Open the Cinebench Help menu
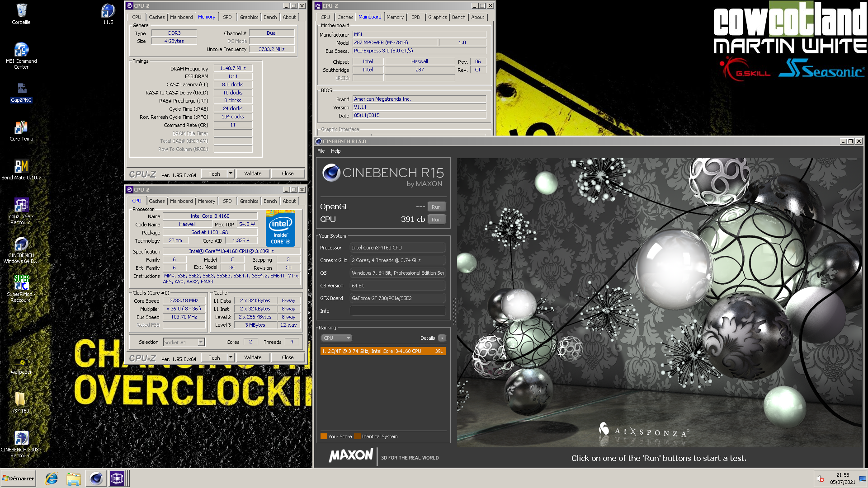Viewport: 868px width, 488px height. point(336,151)
